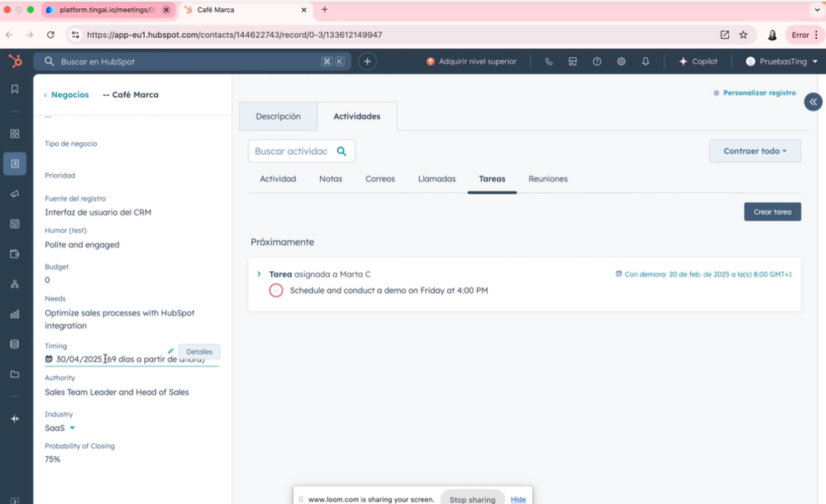Select the Notas sub-tab
826x504 pixels.
(330, 179)
